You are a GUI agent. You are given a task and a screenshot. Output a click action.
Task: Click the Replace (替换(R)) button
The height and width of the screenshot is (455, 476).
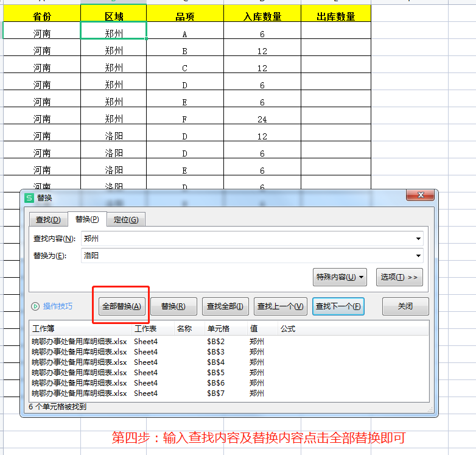coord(173,306)
